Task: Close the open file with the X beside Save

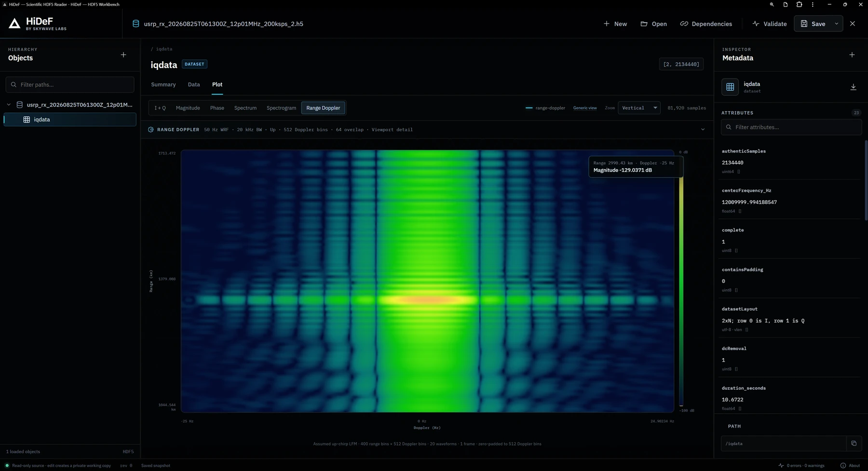Action: point(853,24)
